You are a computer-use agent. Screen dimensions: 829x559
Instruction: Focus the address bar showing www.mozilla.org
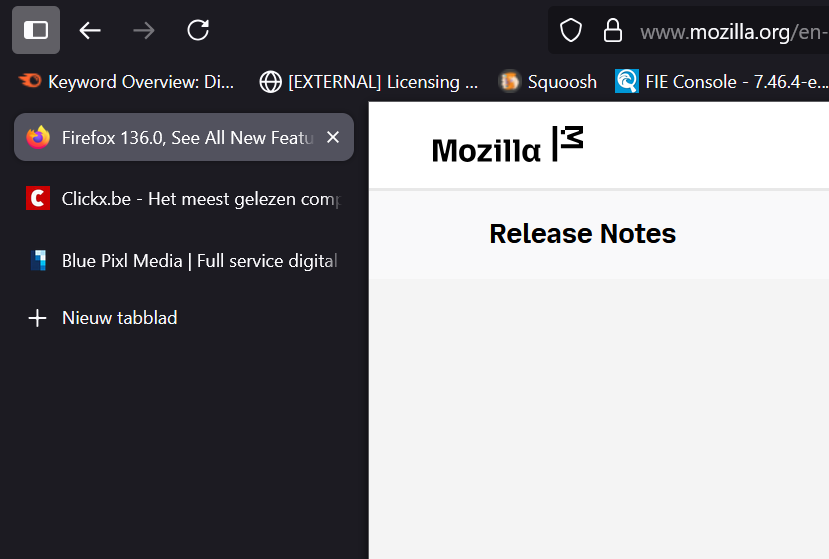[x=730, y=32]
